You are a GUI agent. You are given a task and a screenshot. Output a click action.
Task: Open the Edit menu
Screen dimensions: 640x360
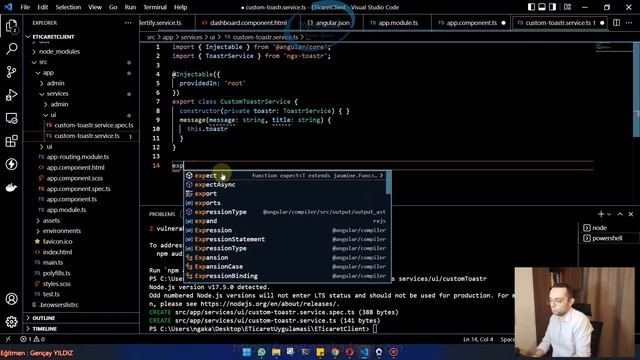click(x=42, y=7)
